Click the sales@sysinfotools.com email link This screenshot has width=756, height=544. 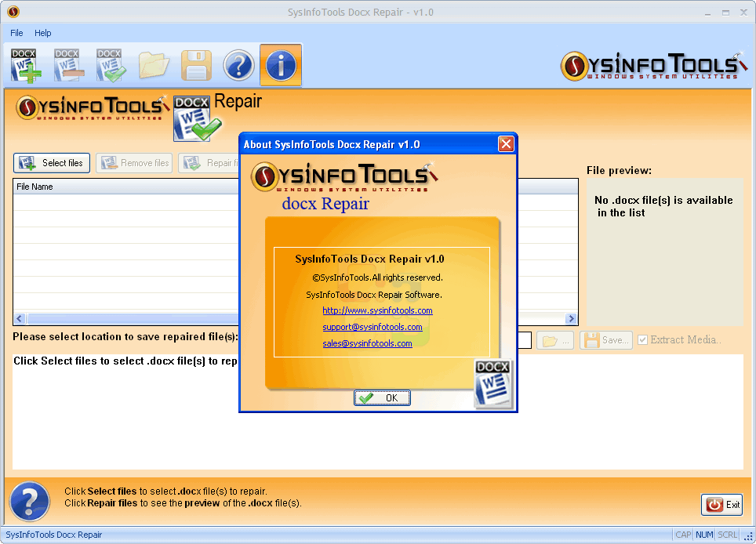click(x=367, y=343)
